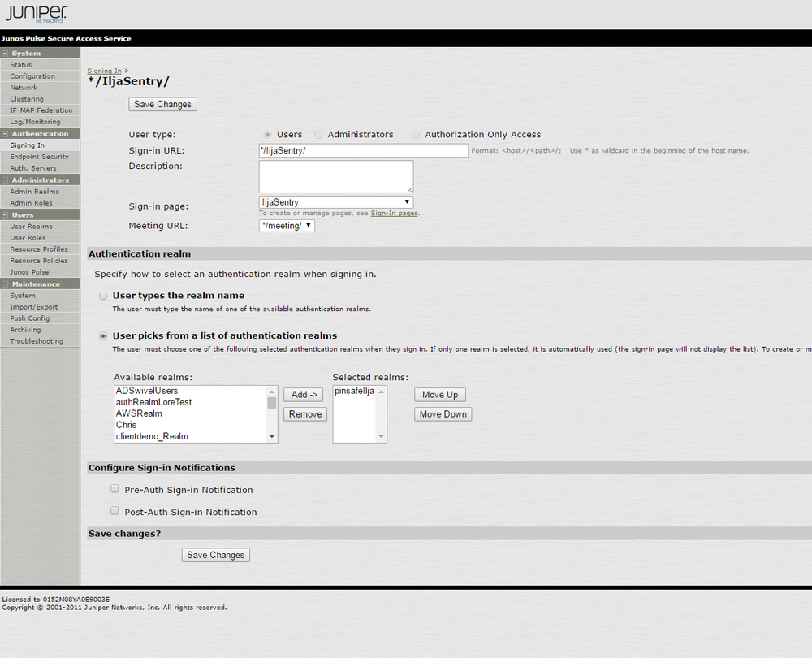
Task: Open Endpoint Security sidebar item
Action: pyautogui.click(x=39, y=157)
